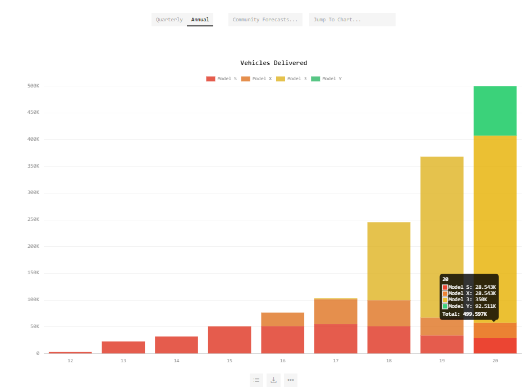
Task: Toggle Model 3 series in legend
Action: 291,79
